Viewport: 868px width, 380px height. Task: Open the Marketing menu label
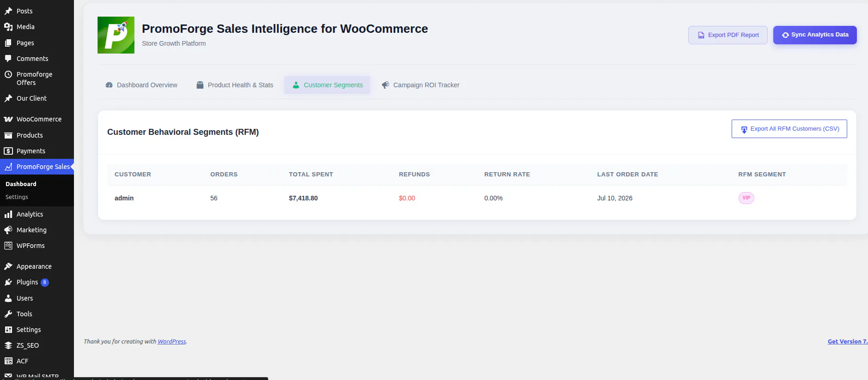click(x=31, y=230)
